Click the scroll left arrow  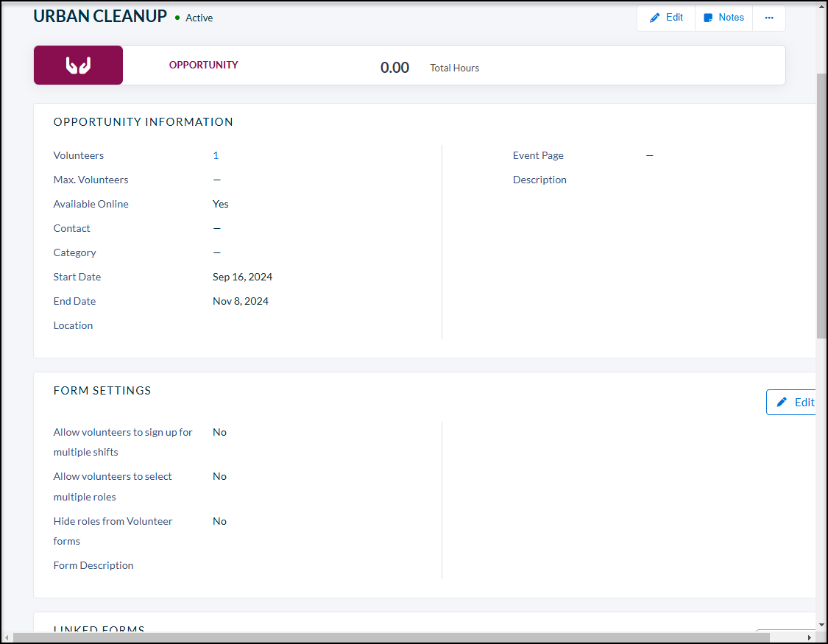coord(7,637)
